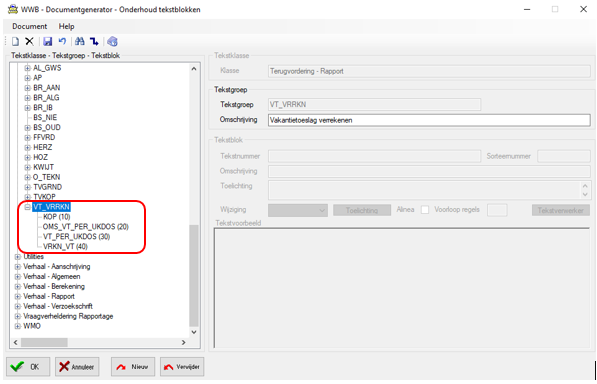Viewport: 597px width, 384px height.
Task: Click the Sorteernummer input field
Action: 563,156
